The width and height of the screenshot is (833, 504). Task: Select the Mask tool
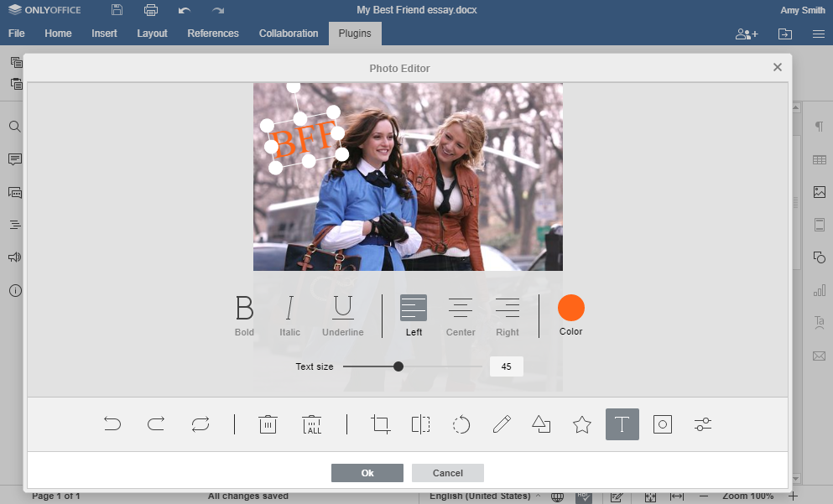click(663, 423)
